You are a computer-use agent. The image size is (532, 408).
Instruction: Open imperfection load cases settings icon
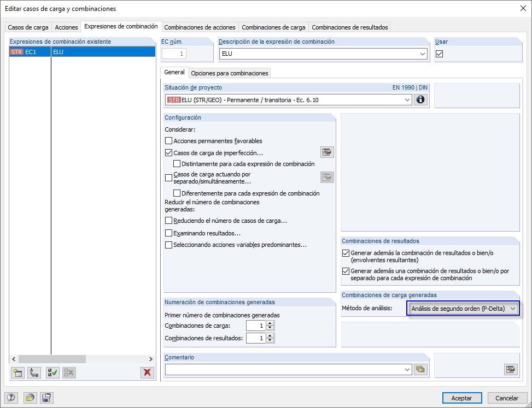point(327,152)
